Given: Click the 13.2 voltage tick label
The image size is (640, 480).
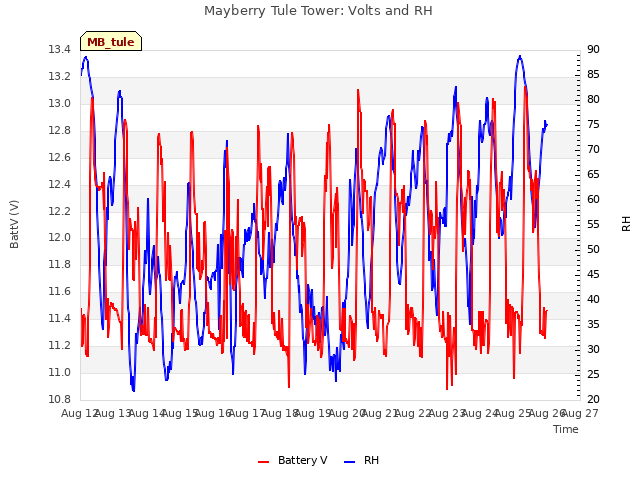Looking at the screenshot, I should tap(59, 77).
